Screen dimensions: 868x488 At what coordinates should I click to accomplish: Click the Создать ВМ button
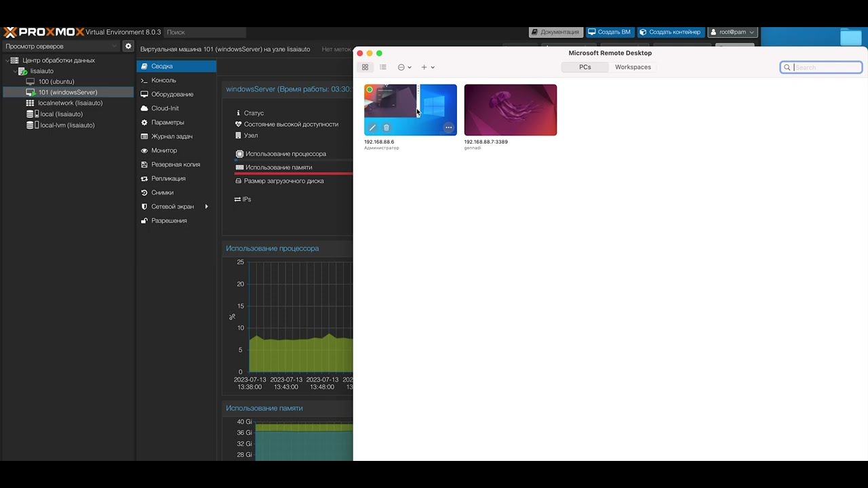(x=610, y=32)
